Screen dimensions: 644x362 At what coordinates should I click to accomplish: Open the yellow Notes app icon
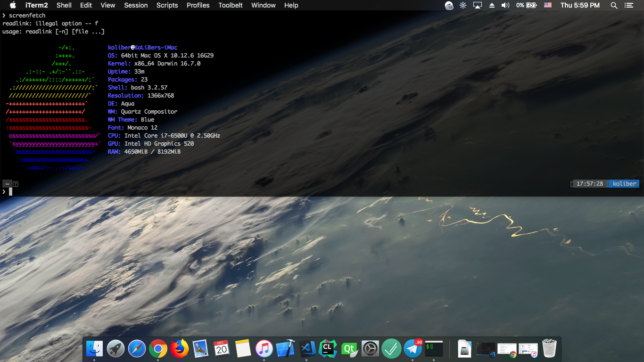pyautogui.click(x=243, y=349)
